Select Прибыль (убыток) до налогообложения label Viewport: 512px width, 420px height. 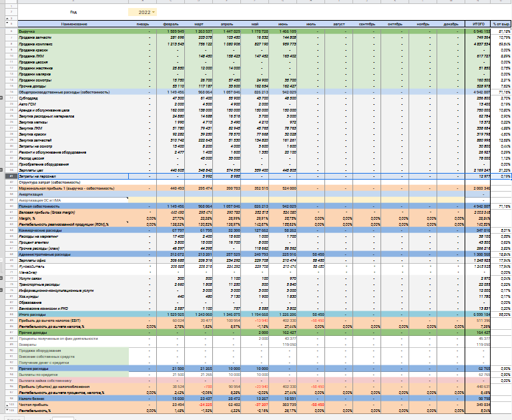coord(73,387)
